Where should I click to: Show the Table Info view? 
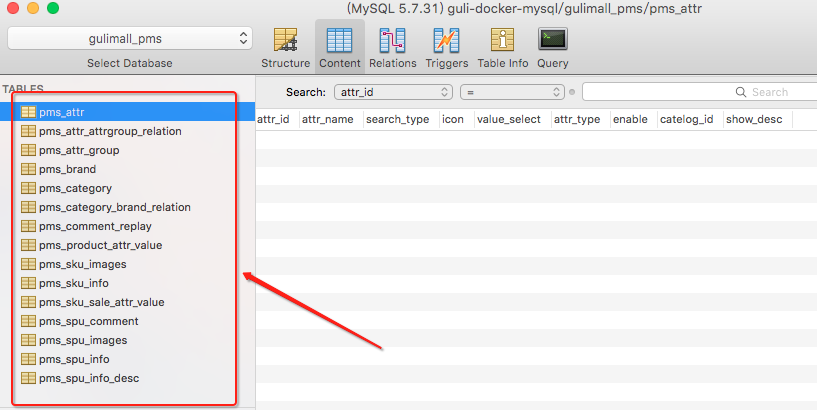[502, 41]
